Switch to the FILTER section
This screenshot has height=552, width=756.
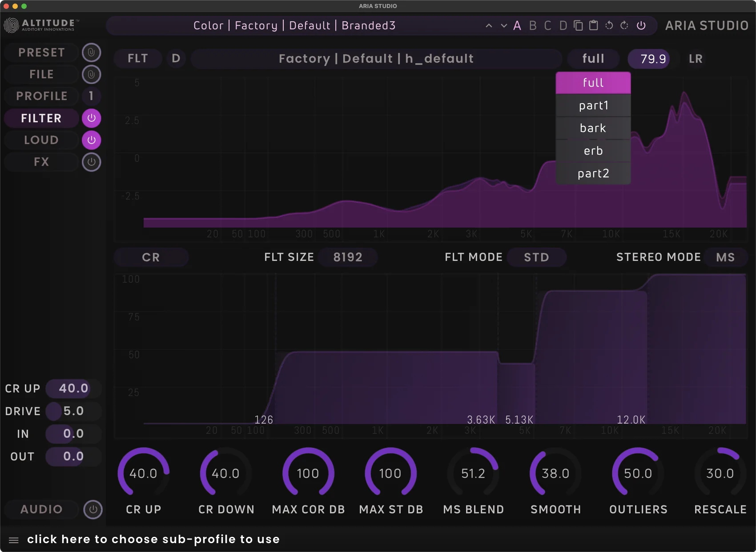(41, 118)
